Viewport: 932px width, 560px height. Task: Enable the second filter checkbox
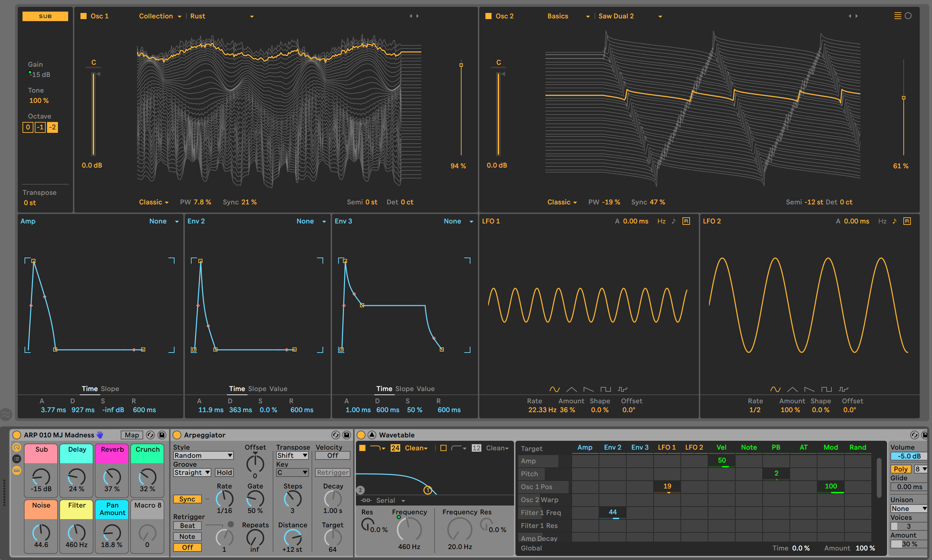click(x=444, y=448)
